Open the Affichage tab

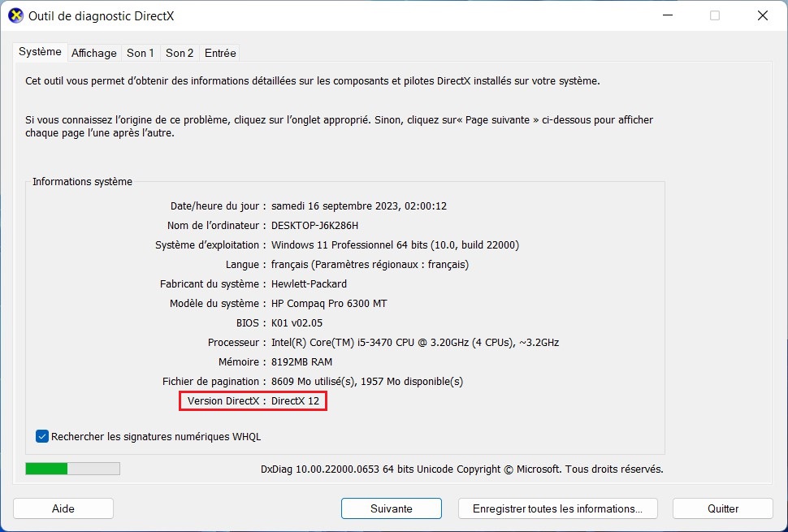pyautogui.click(x=93, y=53)
